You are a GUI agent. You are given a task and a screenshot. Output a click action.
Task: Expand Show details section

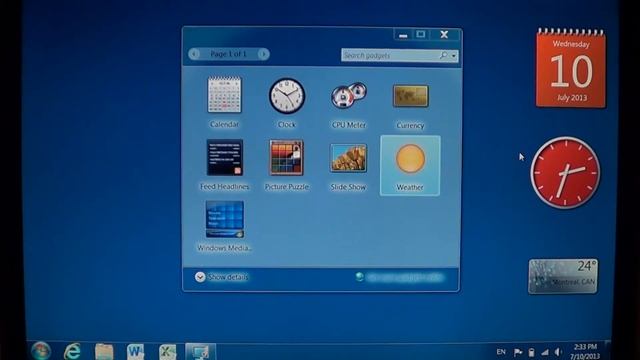[x=222, y=277]
